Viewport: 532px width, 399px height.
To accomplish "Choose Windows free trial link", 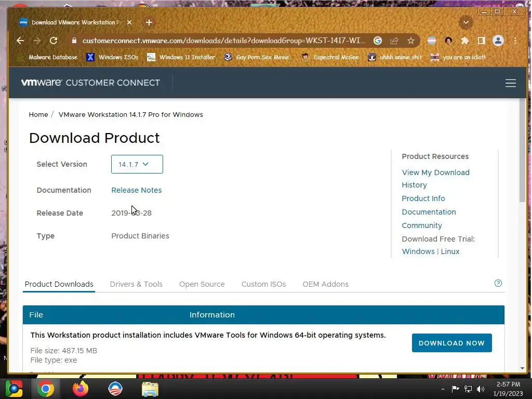I will 418,251.
